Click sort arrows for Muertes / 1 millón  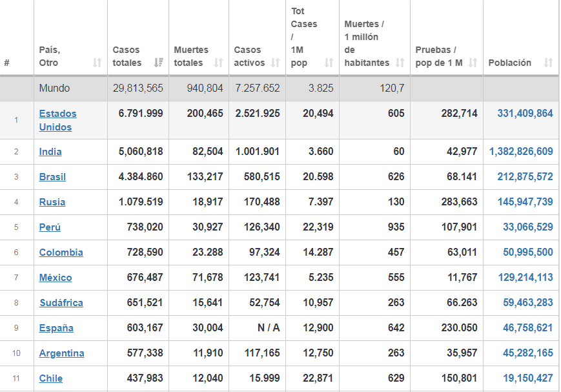(x=400, y=63)
